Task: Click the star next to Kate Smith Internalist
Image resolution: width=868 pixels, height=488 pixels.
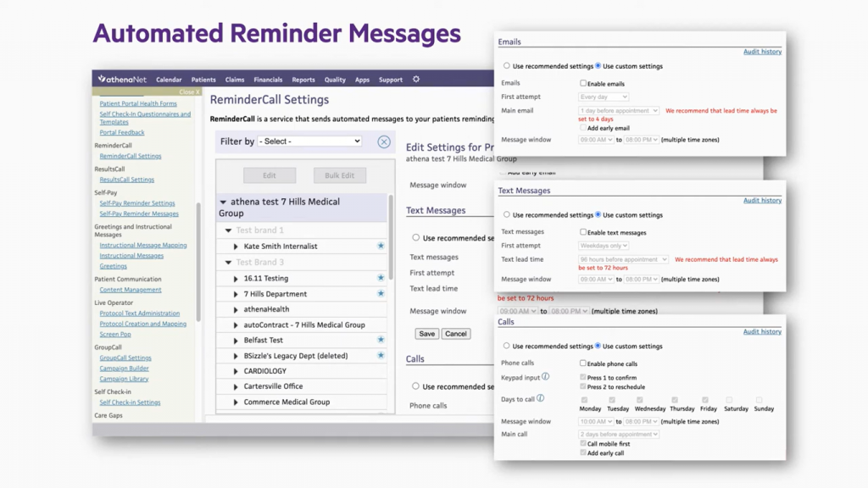Action: pyautogui.click(x=381, y=246)
